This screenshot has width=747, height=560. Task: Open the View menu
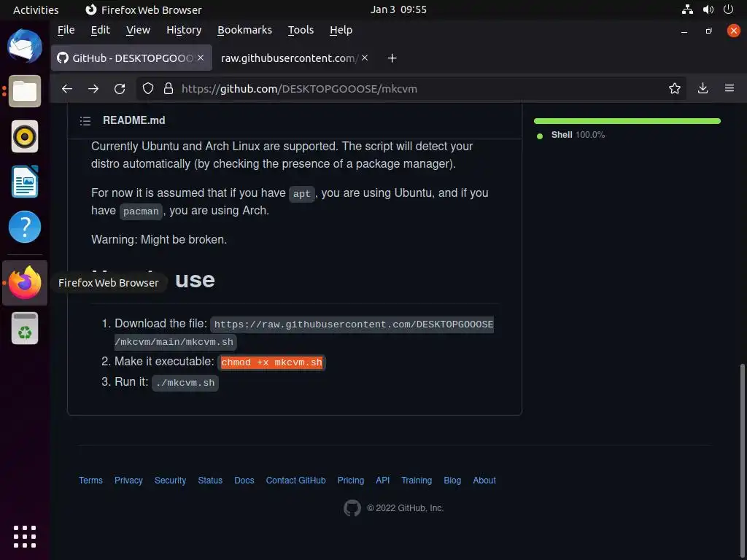(138, 30)
